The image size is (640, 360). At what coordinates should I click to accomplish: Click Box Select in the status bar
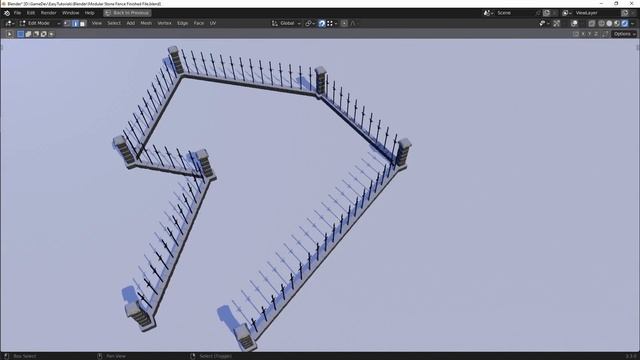point(24,356)
